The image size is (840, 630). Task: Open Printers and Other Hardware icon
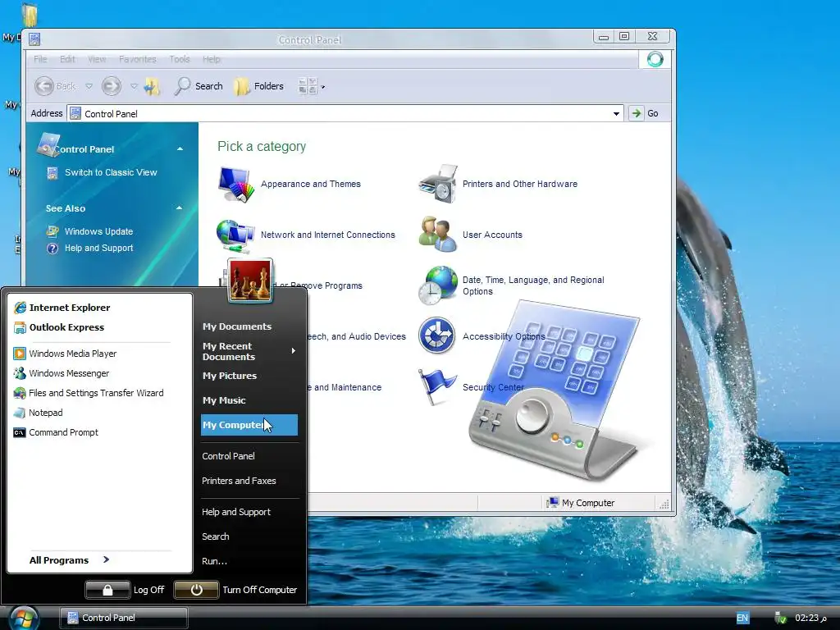coord(438,185)
